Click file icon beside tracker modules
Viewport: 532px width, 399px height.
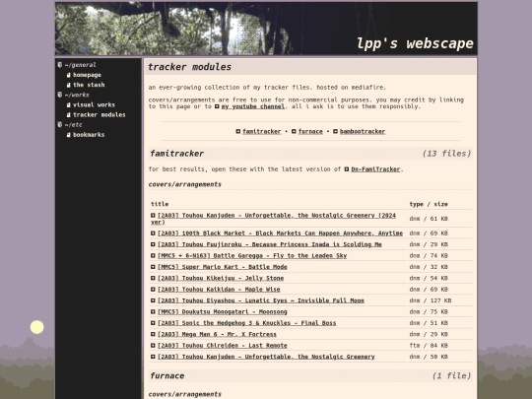click(69, 115)
